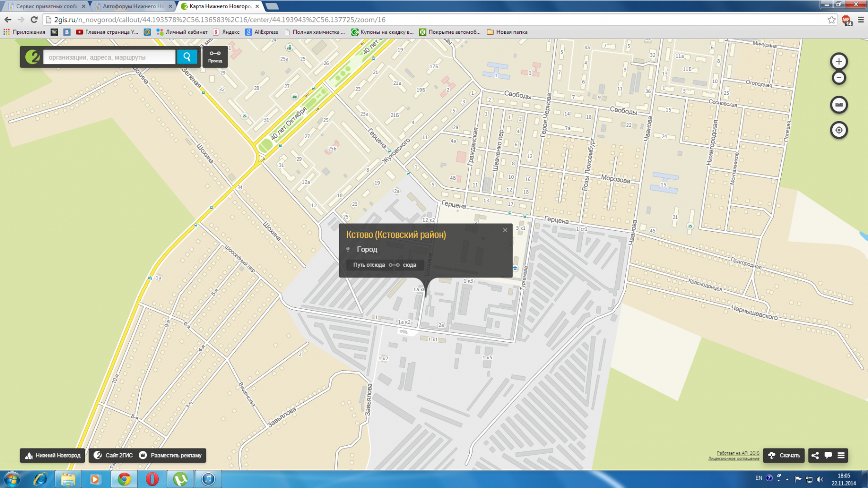Open the Полная химчистка bookmark
868x488 pixels.
pos(314,32)
